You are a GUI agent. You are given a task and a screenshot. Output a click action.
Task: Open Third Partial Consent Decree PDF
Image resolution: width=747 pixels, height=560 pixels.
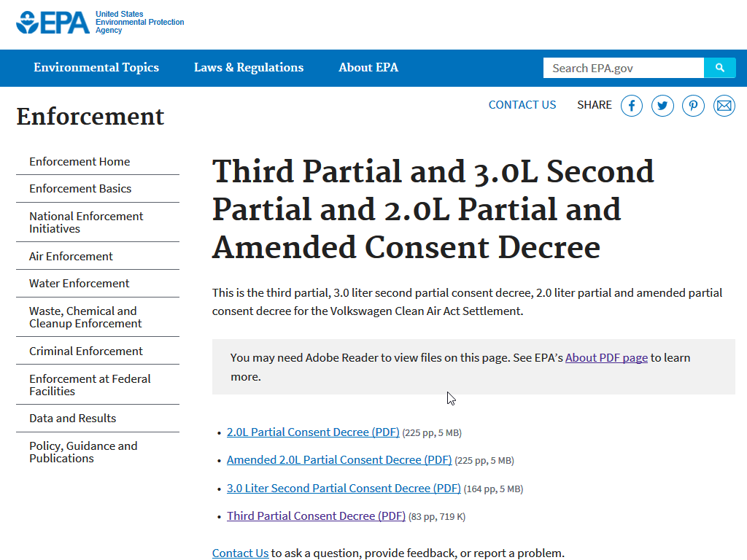point(316,516)
